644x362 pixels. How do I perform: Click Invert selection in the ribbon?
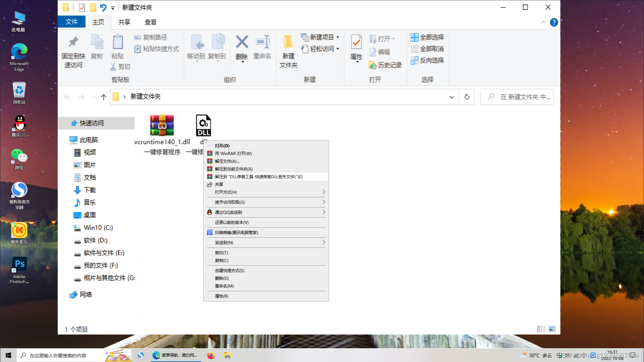(427, 60)
